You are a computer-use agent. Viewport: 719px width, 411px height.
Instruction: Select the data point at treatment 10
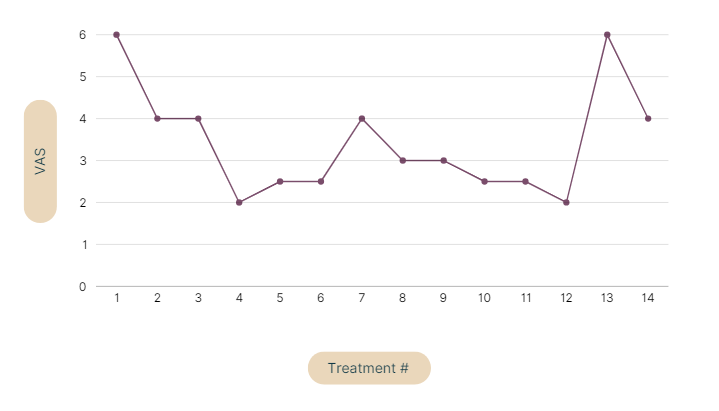pos(484,181)
